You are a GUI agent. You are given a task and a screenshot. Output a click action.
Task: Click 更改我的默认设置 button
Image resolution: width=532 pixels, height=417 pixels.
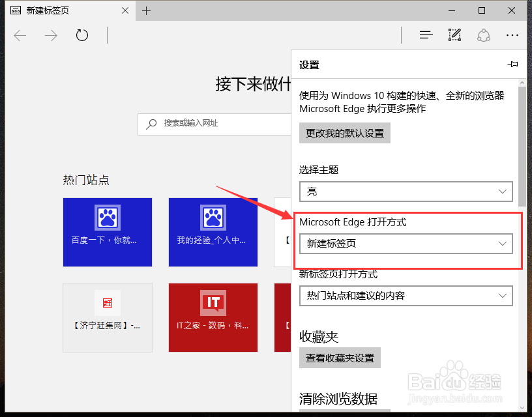pos(345,133)
